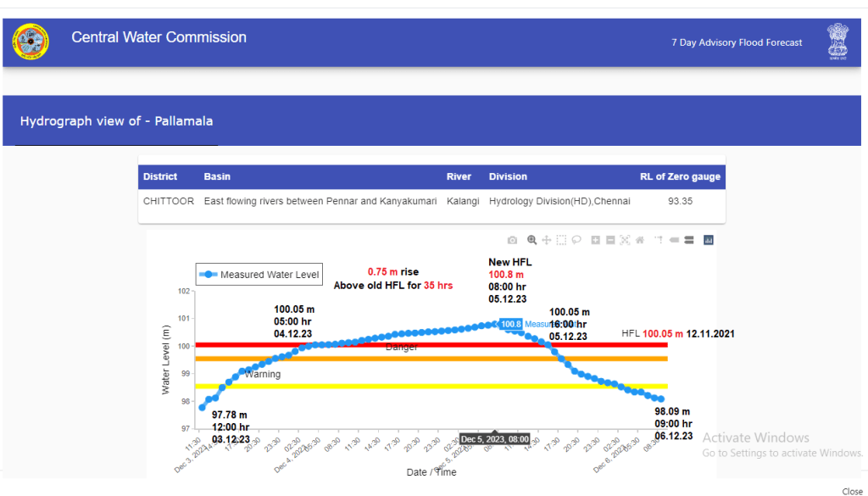
Task: Click the India national emblem icon
Action: point(837,41)
